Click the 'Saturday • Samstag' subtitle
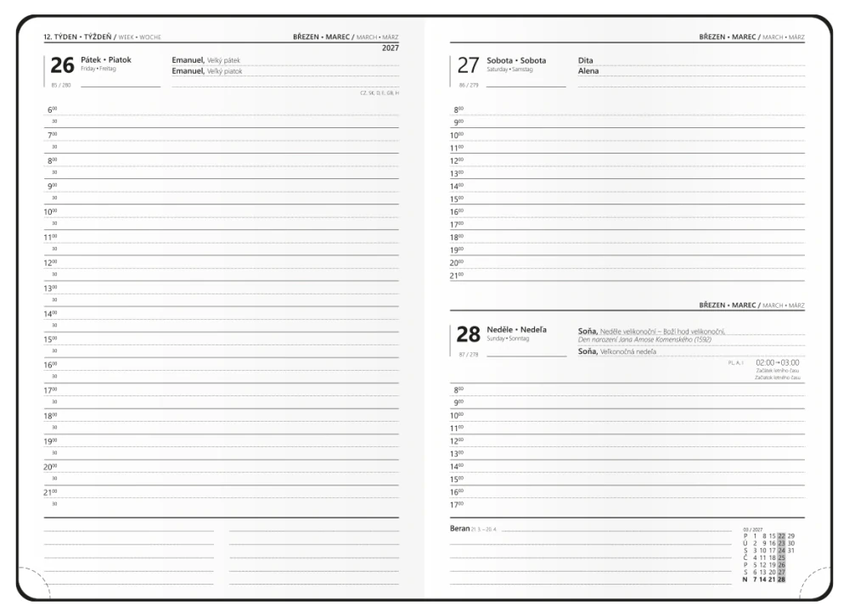Image resolution: width=849 pixels, height=616 pixels. [x=509, y=70]
